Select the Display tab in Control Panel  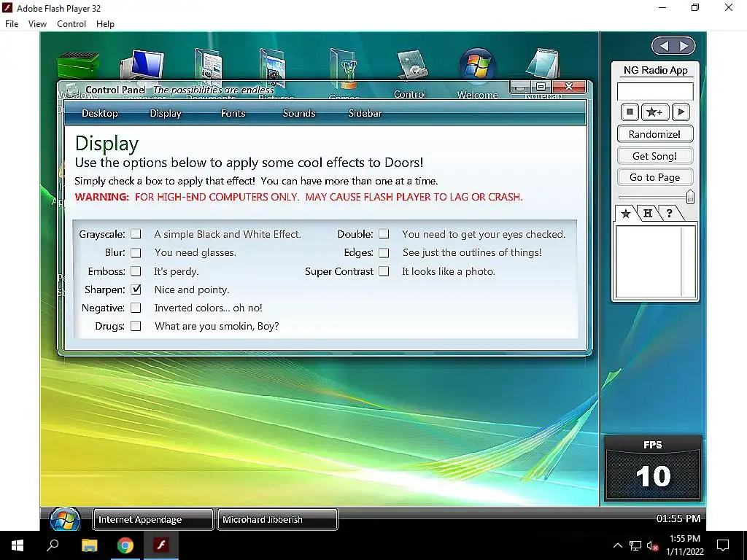click(166, 113)
